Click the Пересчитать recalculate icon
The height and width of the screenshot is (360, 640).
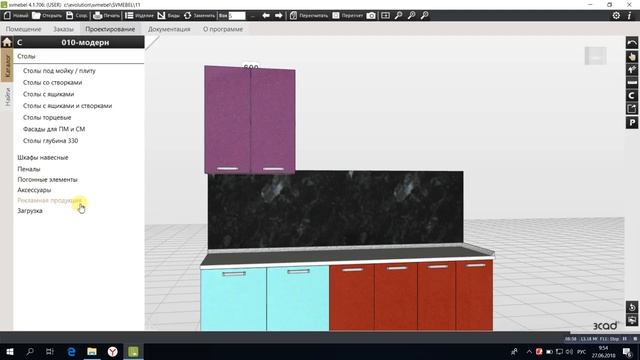(x=293, y=16)
